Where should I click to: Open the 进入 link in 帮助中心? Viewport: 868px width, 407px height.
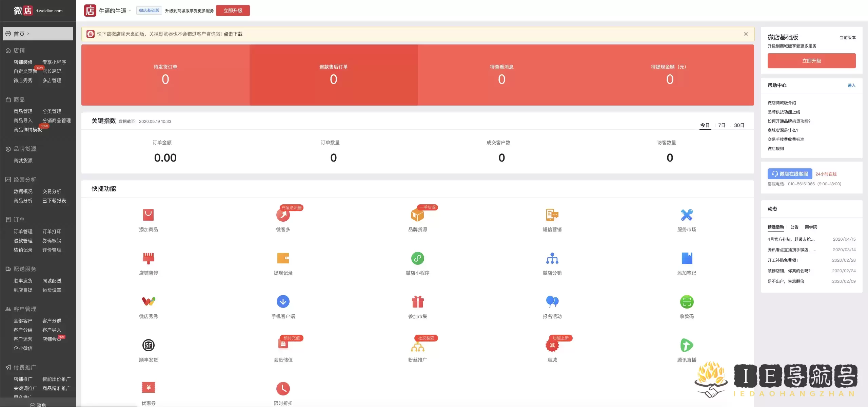[x=851, y=86]
